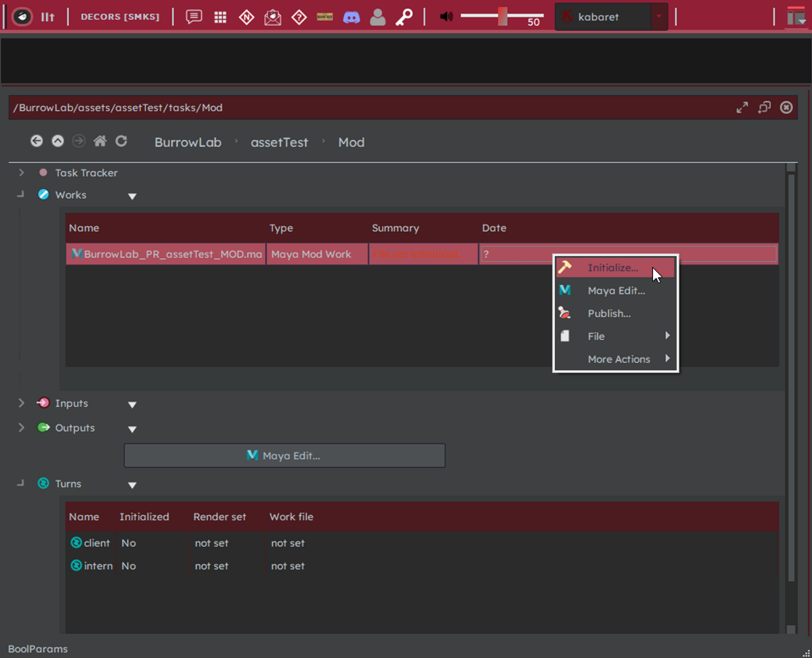The image size is (812, 658).
Task: Duplicate the view with the overlapping squares icon
Action: [x=764, y=107]
